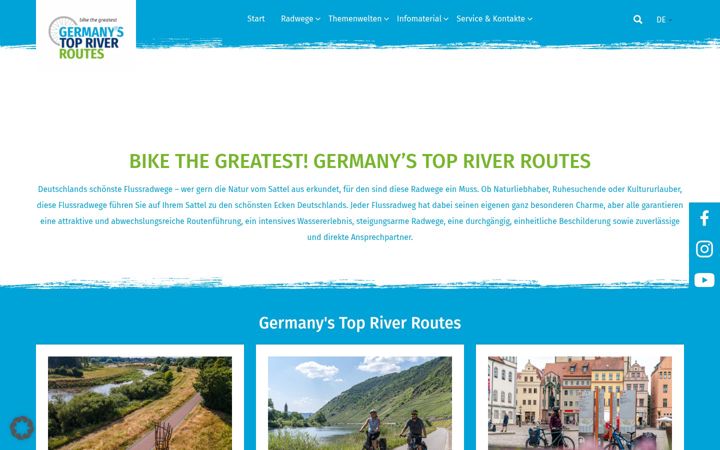
Task: Expand the Themenwelten menu chevron
Action: point(386,19)
